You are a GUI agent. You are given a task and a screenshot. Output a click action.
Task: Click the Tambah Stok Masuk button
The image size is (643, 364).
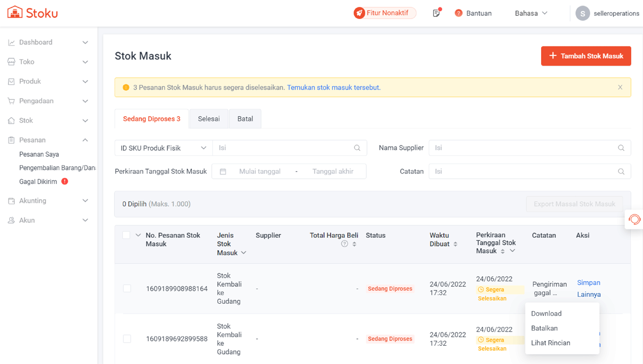pos(586,56)
